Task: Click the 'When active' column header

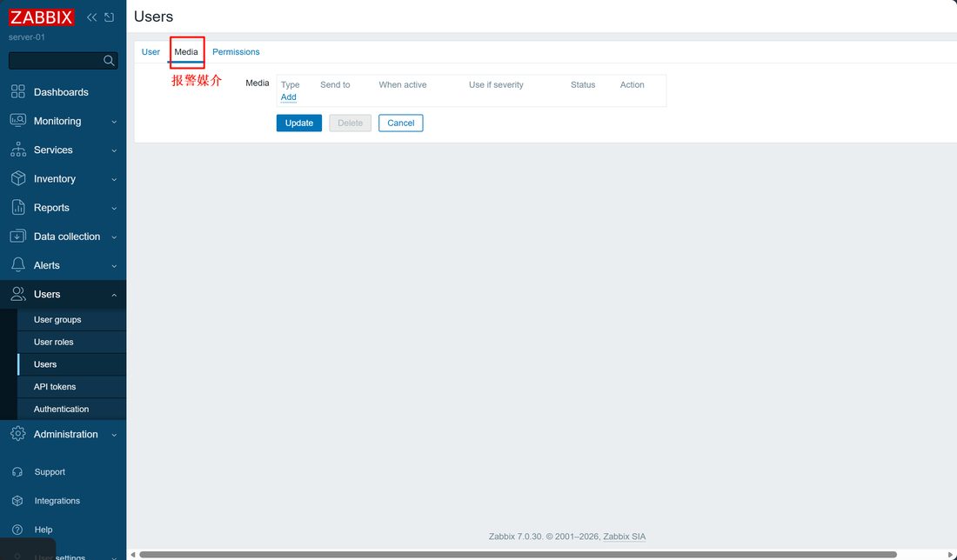Action: tap(403, 85)
